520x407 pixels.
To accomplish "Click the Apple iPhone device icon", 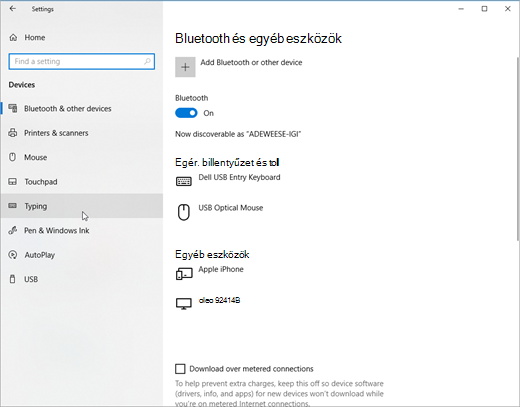I will point(184,274).
